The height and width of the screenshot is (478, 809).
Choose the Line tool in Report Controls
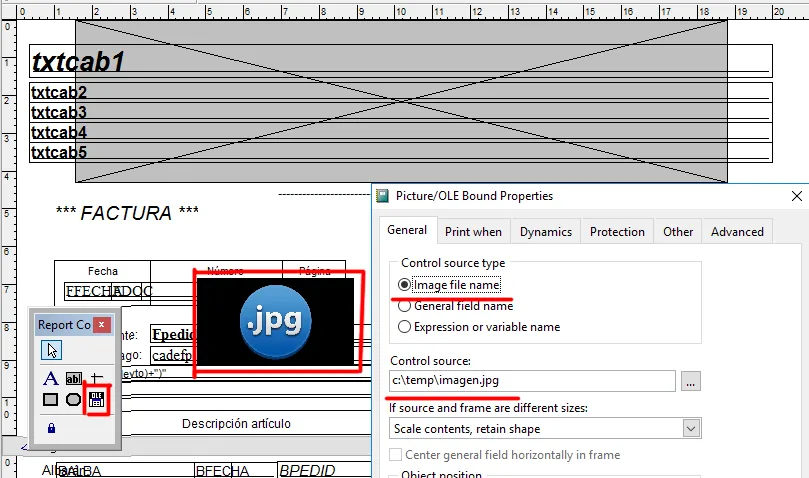pos(97,378)
